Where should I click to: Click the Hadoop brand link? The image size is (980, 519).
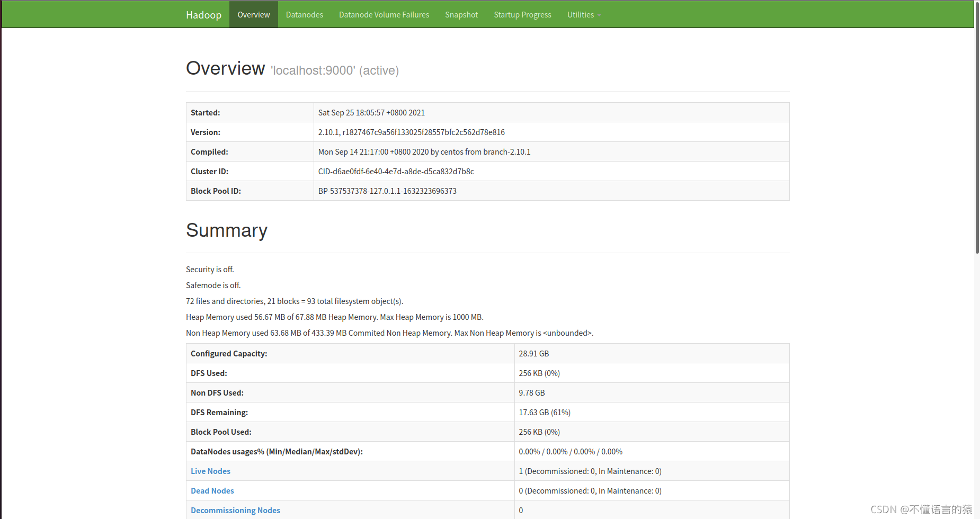coord(203,15)
